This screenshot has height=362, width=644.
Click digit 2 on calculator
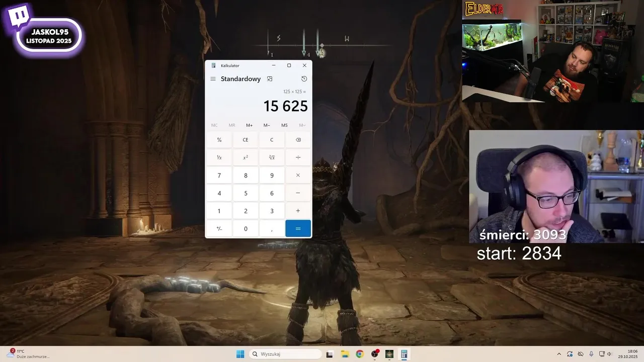pyautogui.click(x=246, y=211)
